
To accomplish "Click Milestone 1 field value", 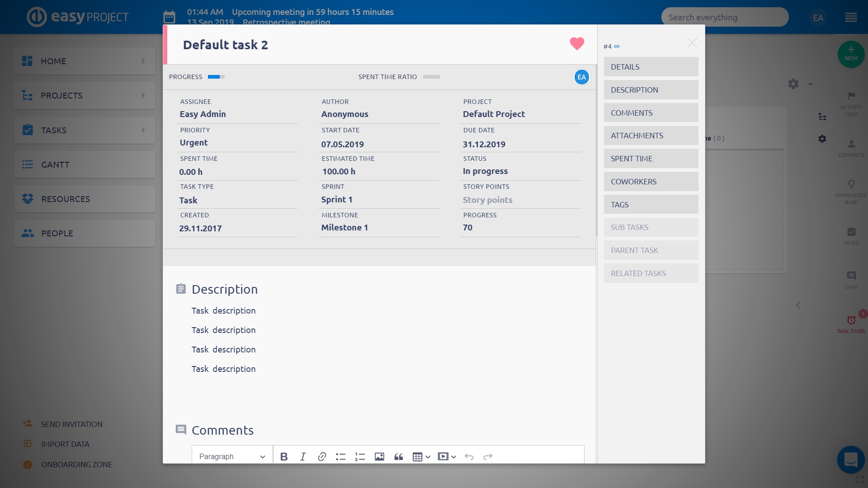I will pyautogui.click(x=344, y=228).
